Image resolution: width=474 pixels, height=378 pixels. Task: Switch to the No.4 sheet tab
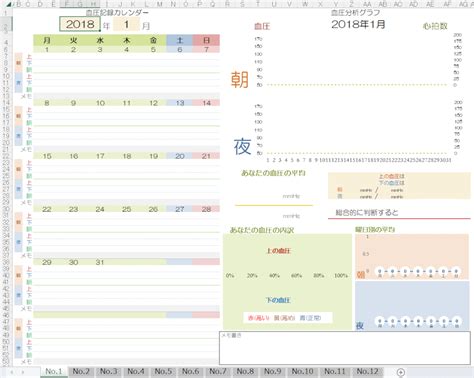pyautogui.click(x=136, y=371)
